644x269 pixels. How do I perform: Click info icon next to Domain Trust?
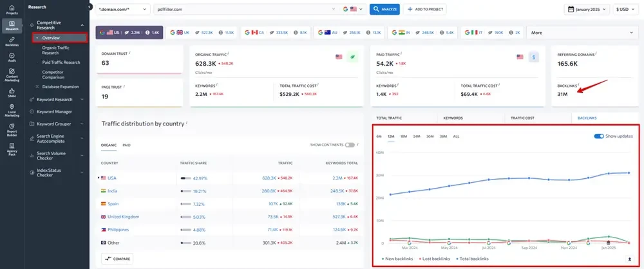click(x=130, y=53)
